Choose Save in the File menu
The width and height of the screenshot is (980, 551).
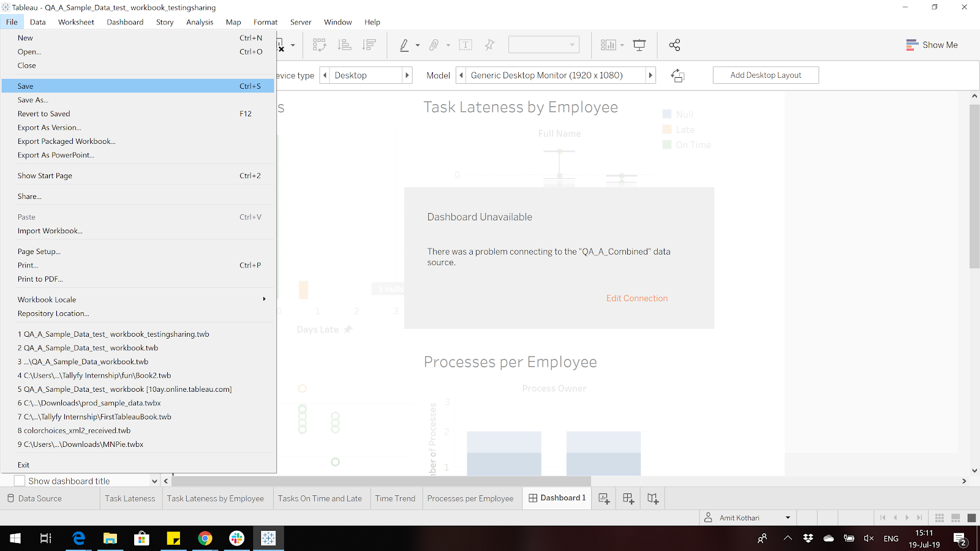[138, 86]
